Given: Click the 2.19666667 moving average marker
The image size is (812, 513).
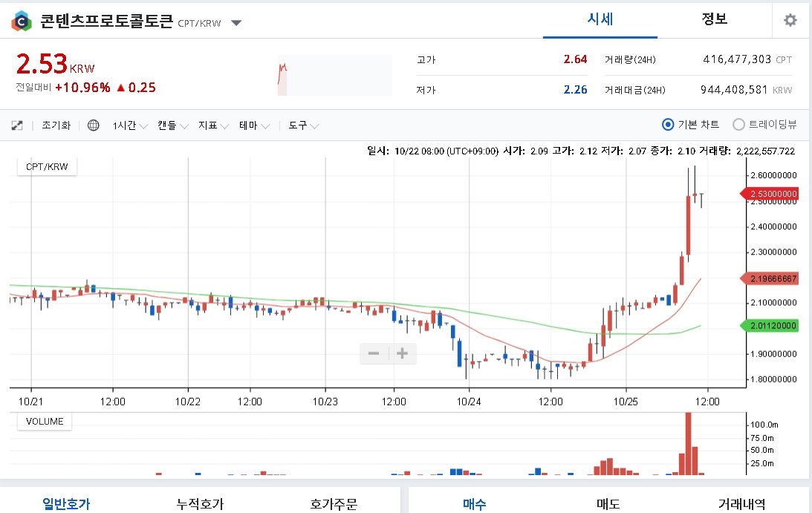Looking at the screenshot, I should coord(770,278).
